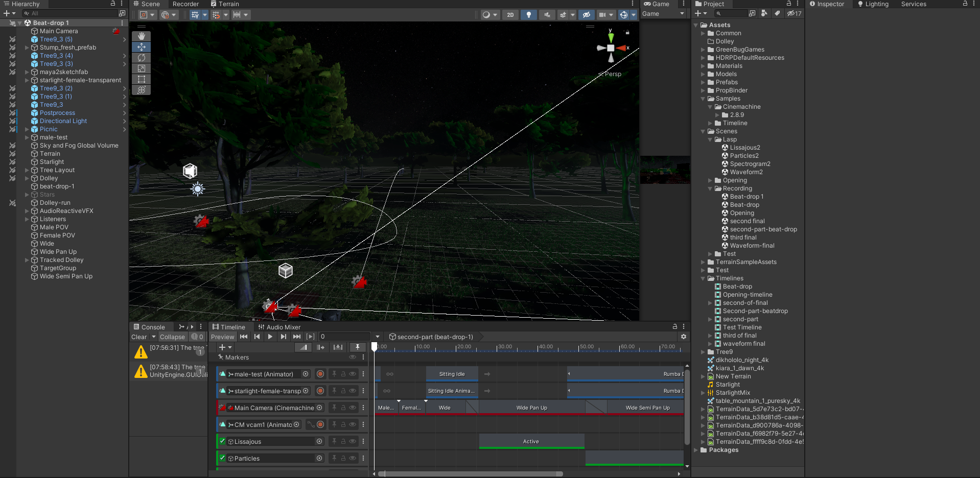
Task: Open the Game tab
Action: coord(657,4)
